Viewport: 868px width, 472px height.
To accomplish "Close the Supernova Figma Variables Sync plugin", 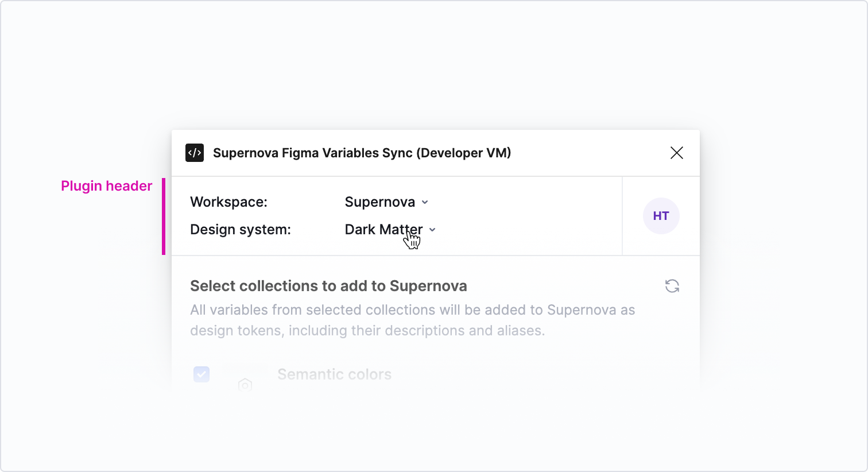I will (x=677, y=153).
